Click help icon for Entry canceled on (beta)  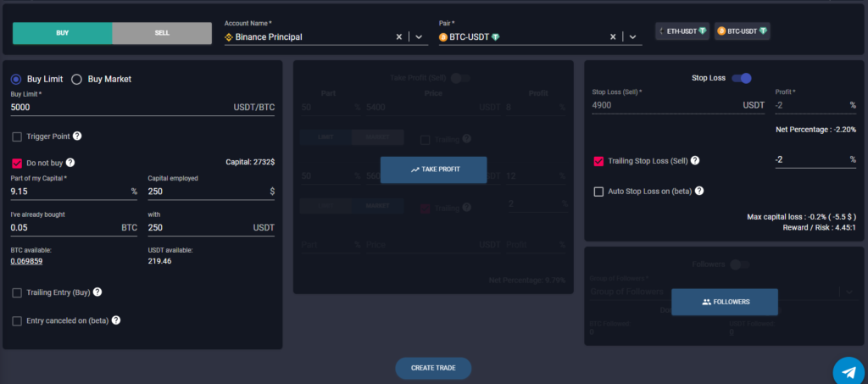tap(116, 320)
